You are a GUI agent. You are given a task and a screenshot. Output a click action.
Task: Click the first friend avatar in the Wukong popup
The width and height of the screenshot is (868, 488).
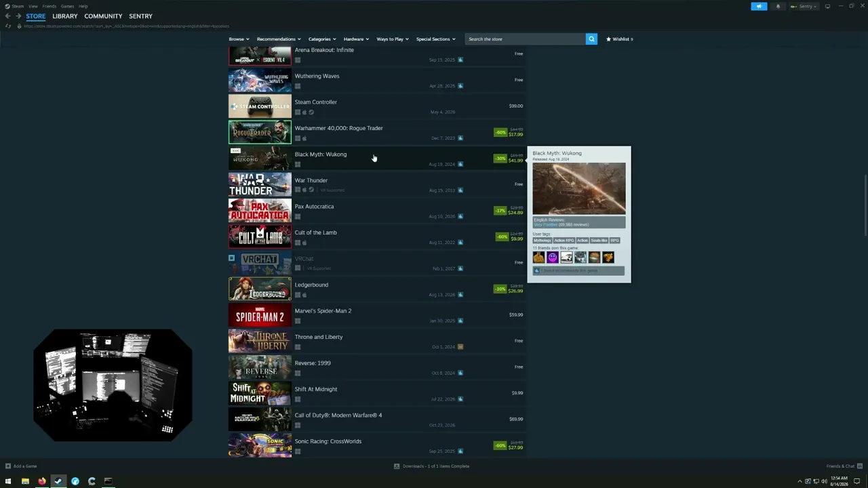coord(538,258)
